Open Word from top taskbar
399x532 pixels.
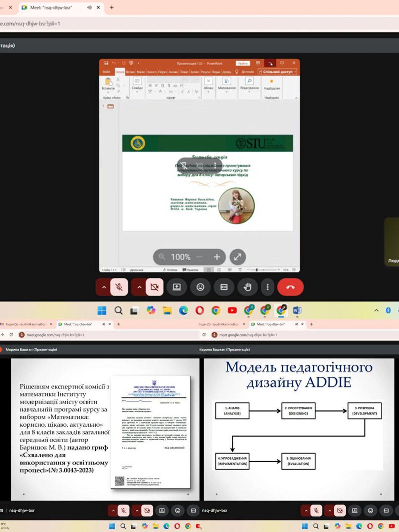click(297, 310)
